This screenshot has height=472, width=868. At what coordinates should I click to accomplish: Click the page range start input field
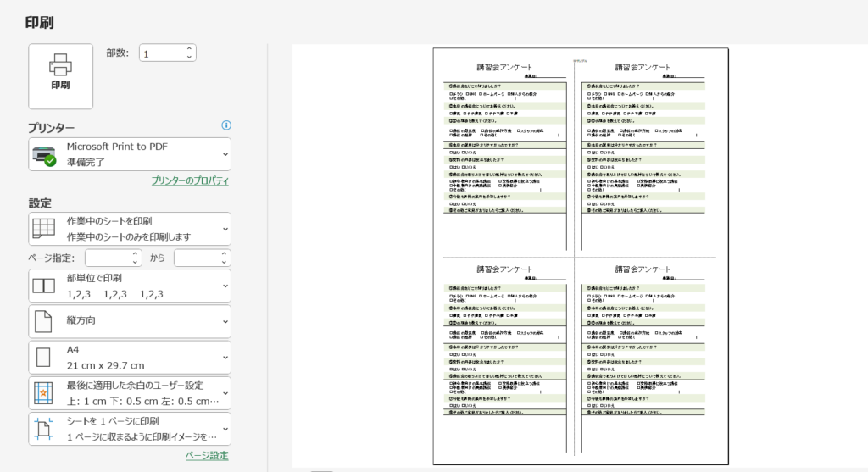coord(108,258)
